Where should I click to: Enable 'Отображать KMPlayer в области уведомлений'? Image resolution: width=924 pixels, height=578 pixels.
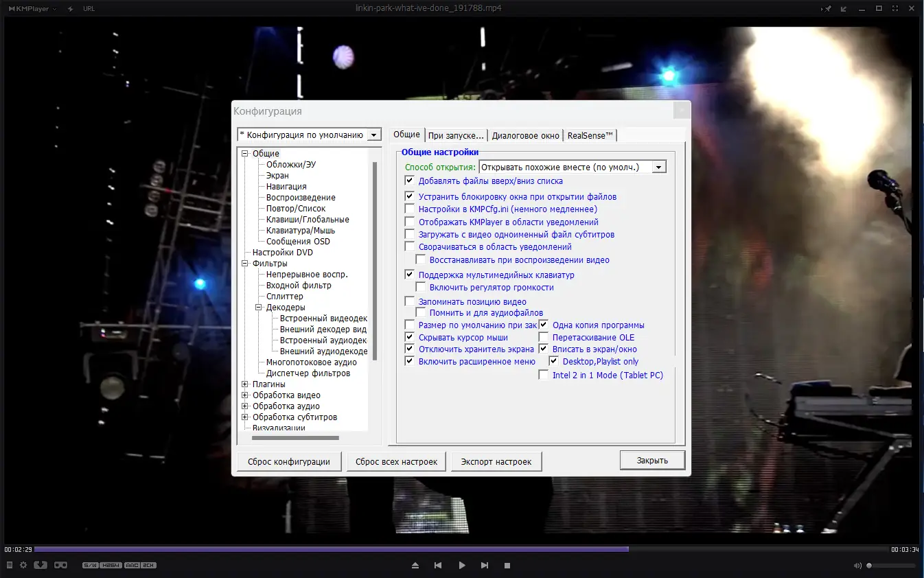[x=410, y=222]
